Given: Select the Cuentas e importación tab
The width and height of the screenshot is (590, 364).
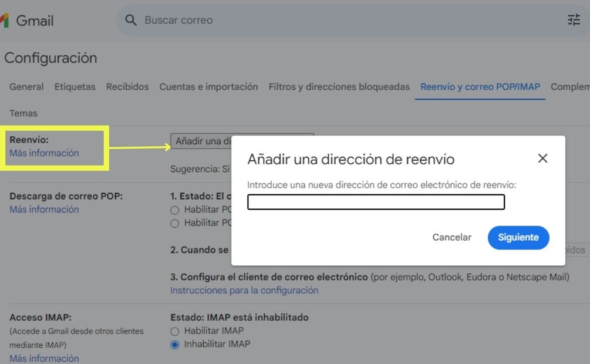Looking at the screenshot, I should click(208, 86).
